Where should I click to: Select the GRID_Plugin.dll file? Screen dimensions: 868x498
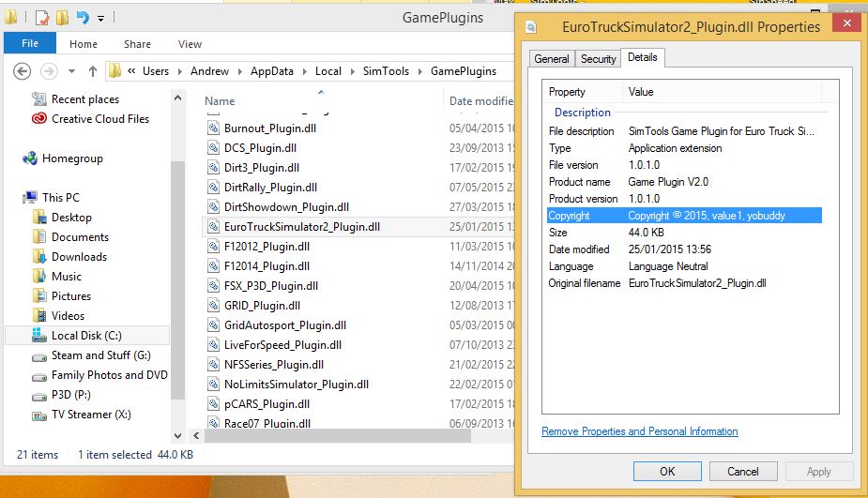point(262,306)
